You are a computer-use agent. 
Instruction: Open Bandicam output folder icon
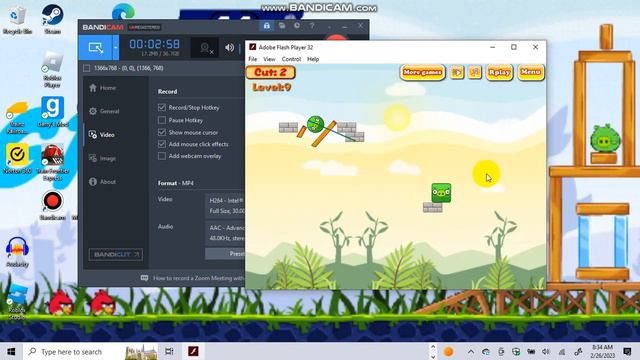tap(282, 26)
